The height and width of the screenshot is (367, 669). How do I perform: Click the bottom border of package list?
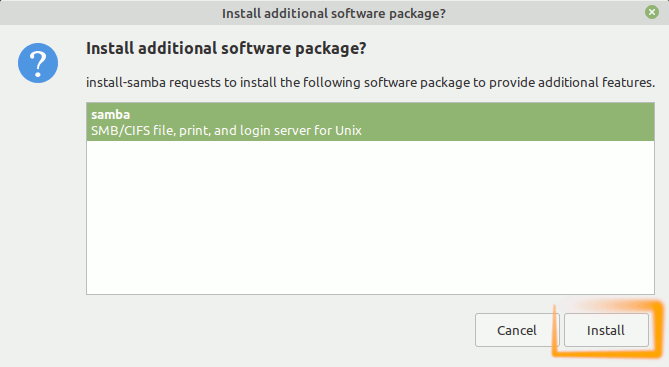[x=370, y=294]
